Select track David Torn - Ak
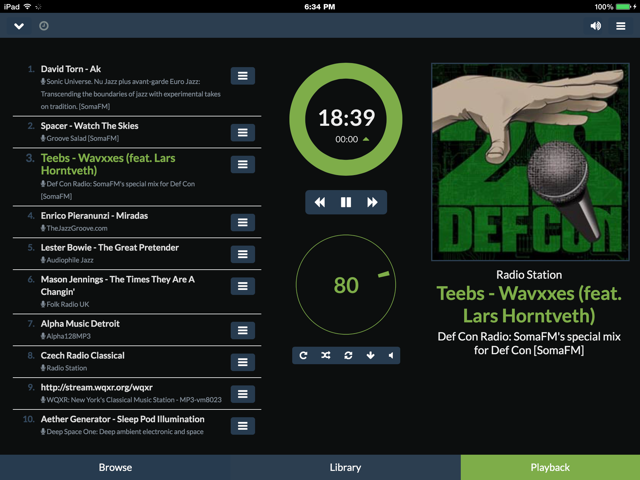This screenshot has width=640, height=480. [x=71, y=69]
